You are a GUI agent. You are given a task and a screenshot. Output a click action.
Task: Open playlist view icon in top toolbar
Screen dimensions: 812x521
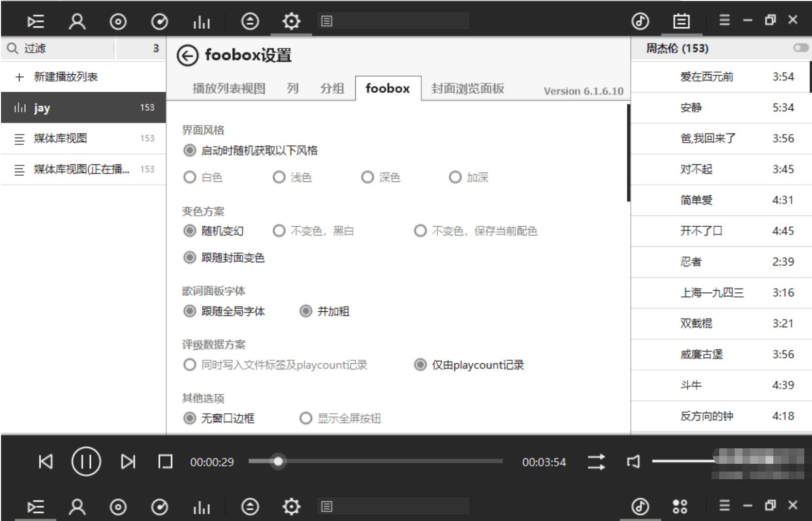tap(36, 21)
